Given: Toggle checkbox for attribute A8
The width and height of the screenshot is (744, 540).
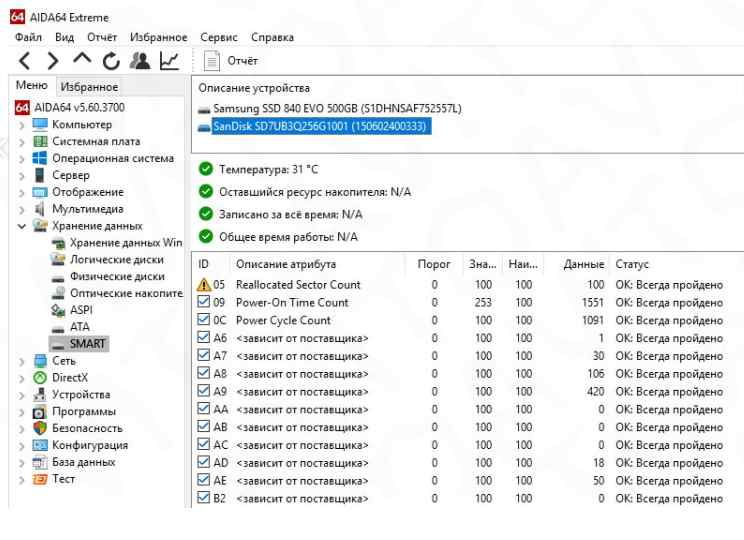Looking at the screenshot, I should (204, 373).
